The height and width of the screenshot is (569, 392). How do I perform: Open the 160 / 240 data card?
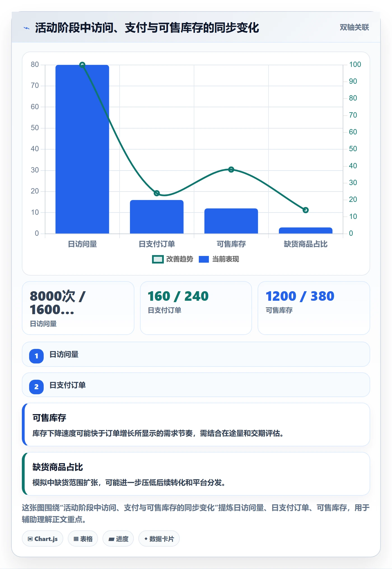tap(196, 308)
